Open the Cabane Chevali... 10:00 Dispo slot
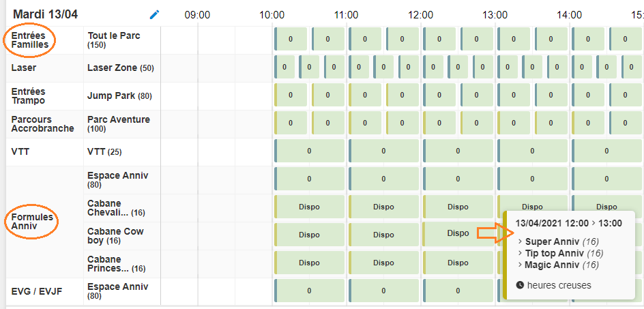The width and height of the screenshot is (644, 309). (x=309, y=206)
